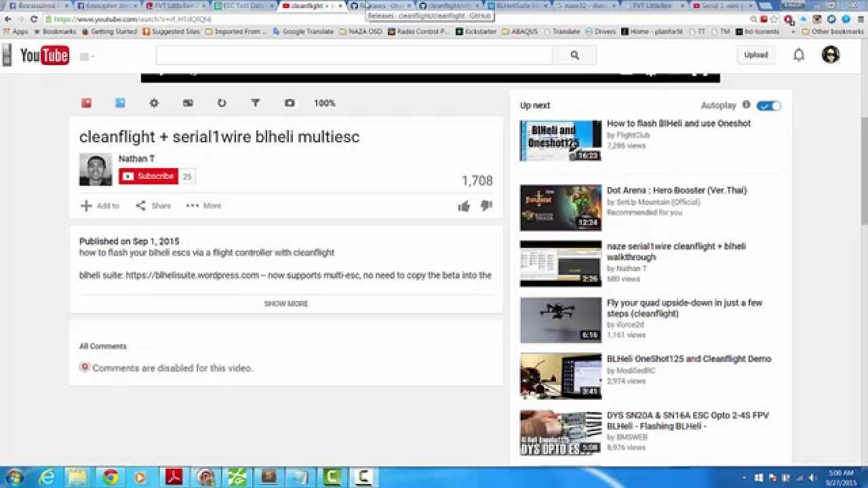Click the cinema mode icon below the player

188,103
